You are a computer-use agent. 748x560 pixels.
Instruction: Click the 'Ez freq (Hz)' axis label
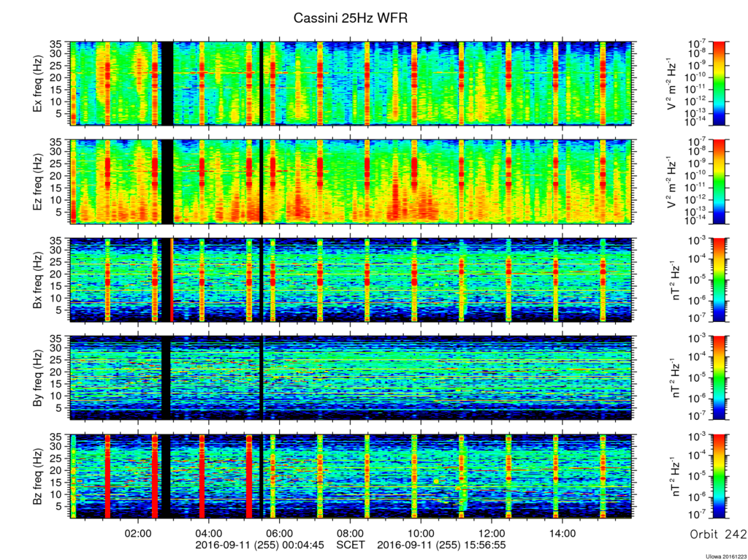[38, 183]
